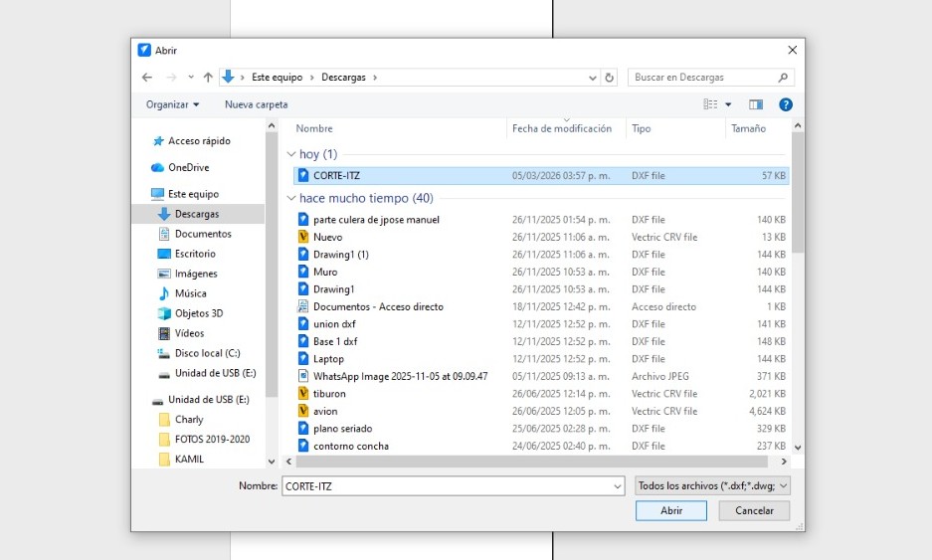Open the Vídeos folder in the sidebar
This screenshot has height=560, width=932.
pyautogui.click(x=181, y=333)
